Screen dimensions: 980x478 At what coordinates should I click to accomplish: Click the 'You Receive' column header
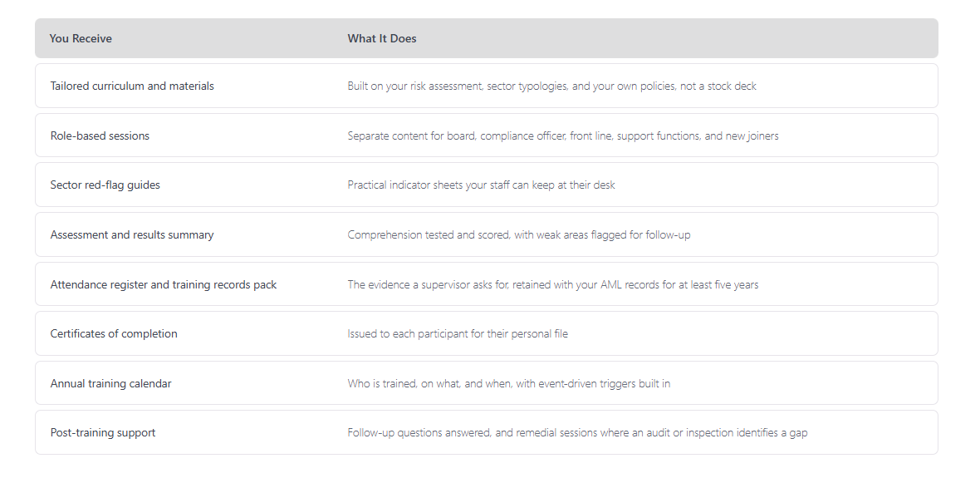[x=81, y=39]
